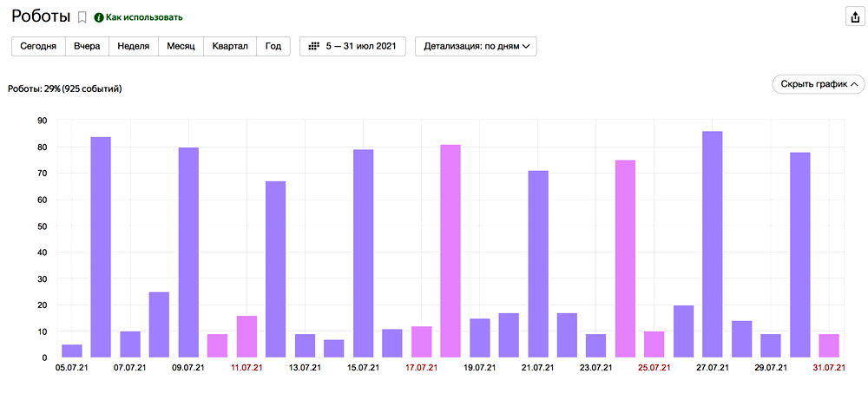Click the bar for 15.07.21

[x=363, y=253]
